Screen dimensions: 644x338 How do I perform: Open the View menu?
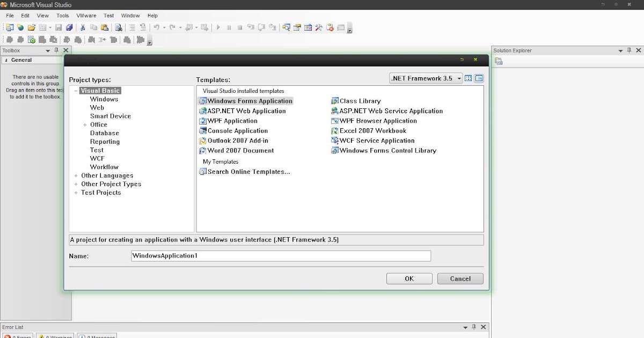click(x=43, y=16)
